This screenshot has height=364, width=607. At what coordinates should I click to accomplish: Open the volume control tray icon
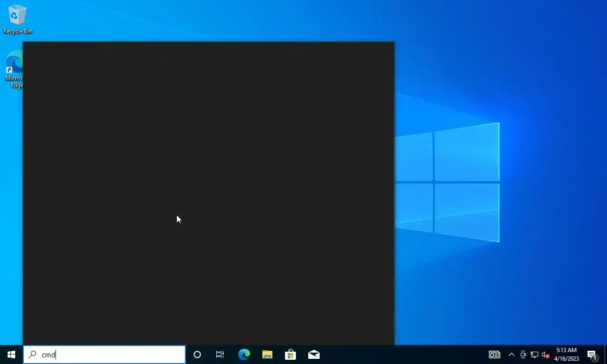click(546, 355)
